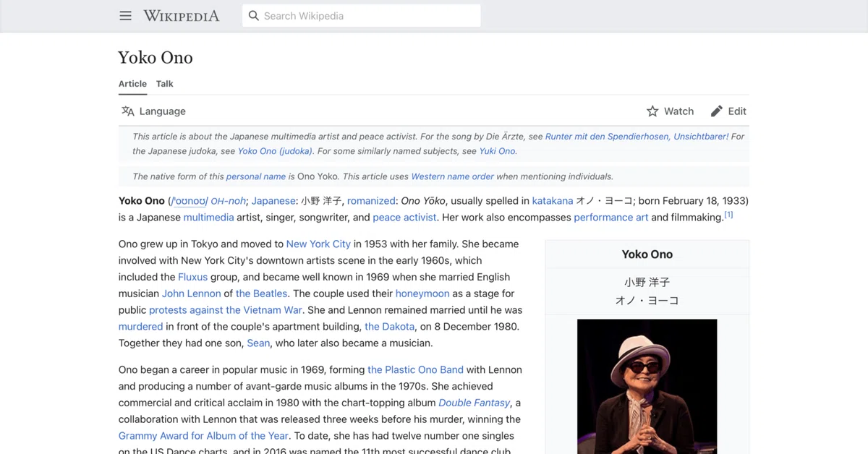Open the IPA pronunciation link
868x454 pixels.
(x=190, y=201)
